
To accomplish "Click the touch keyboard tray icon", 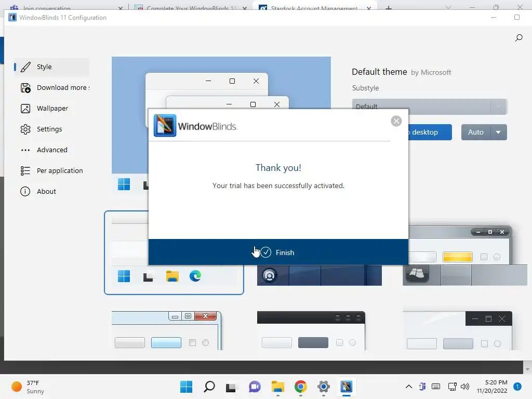I will tap(436, 387).
